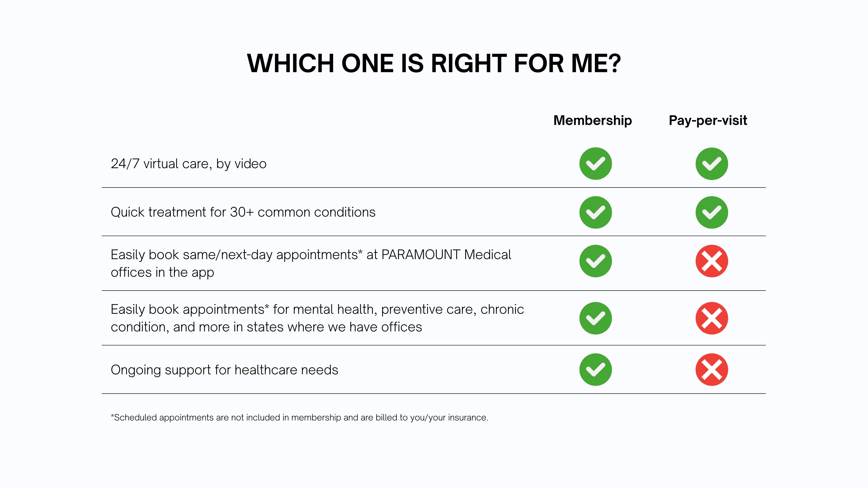Image resolution: width=868 pixels, height=488 pixels.
Task: Click Membership check for same/next-day appointments row
Action: pyautogui.click(x=595, y=261)
